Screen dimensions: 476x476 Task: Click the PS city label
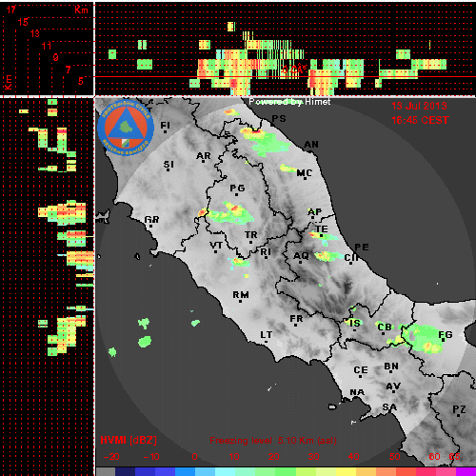point(279,118)
